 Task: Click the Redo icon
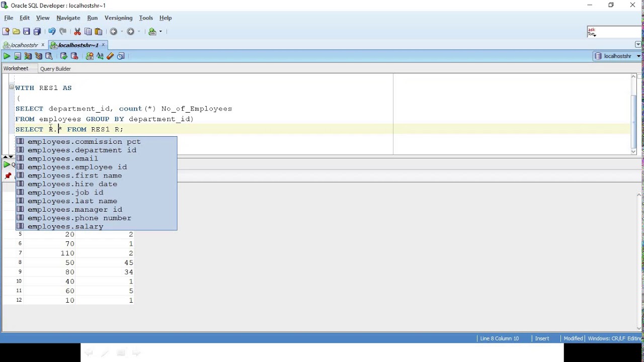(63, 32)
